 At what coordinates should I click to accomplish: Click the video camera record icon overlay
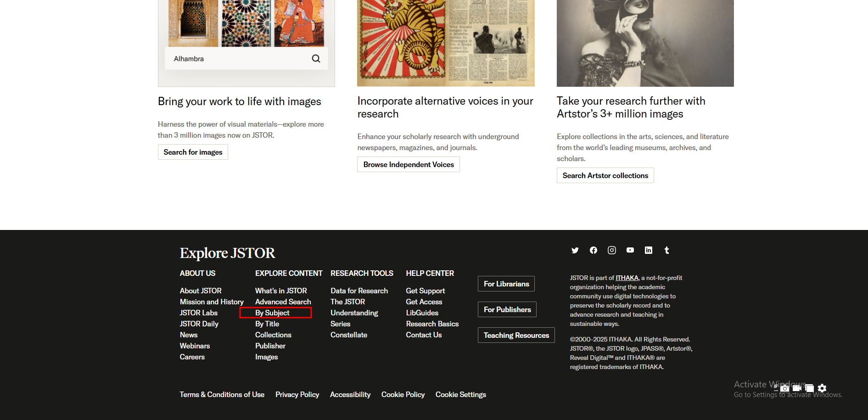pyautogui.click(x=797, y=388)
